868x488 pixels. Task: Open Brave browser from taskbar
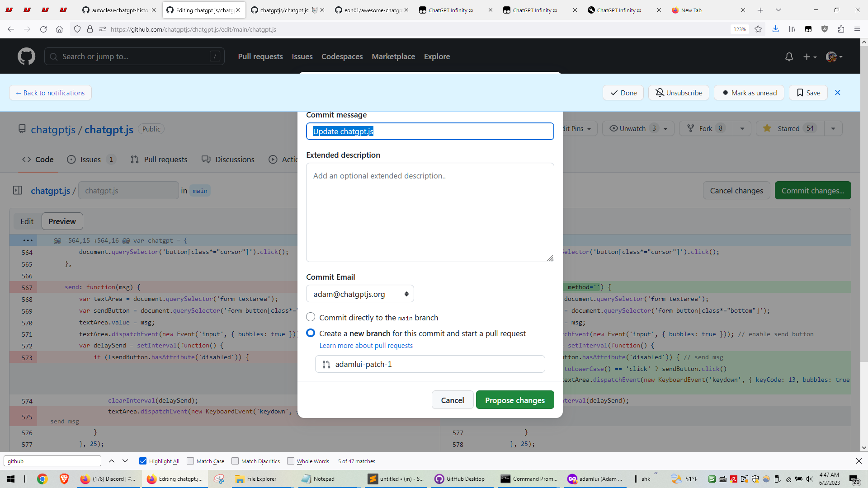[64, 479]
